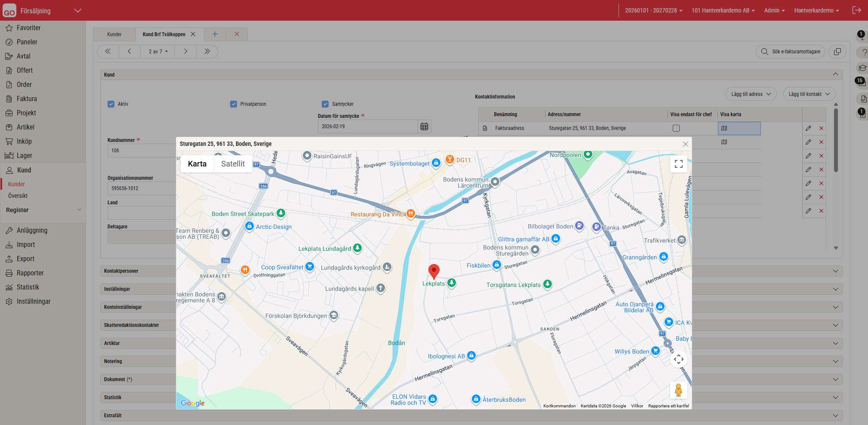Toggle the Privatperson checkbox
Image resolution: width=868 pixels, height=425 pixels.
tap(234, 104)
